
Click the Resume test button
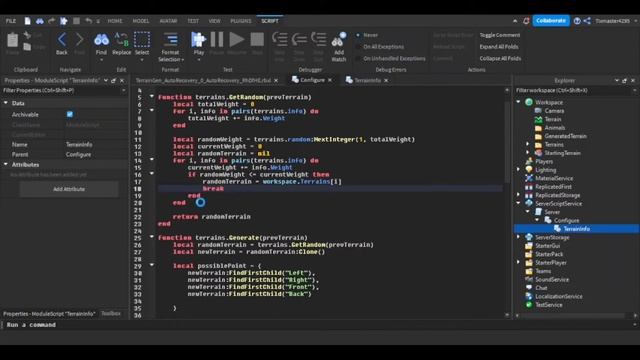point(236,40)
